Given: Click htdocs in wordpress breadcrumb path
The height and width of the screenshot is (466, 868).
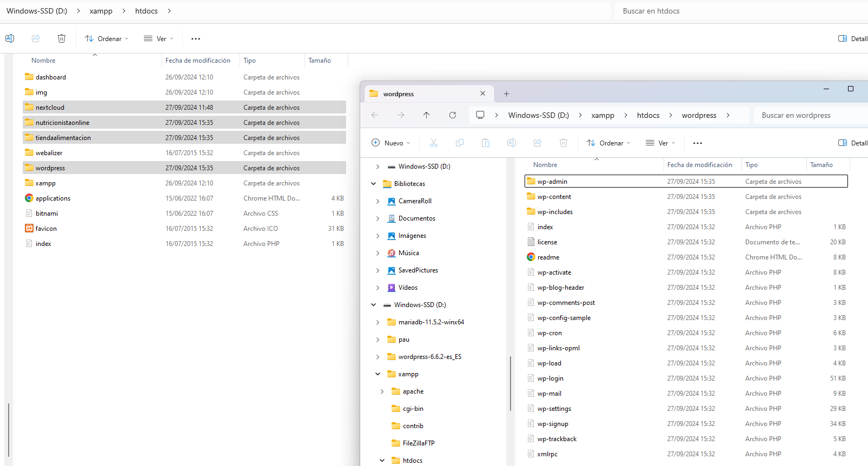Looking at the screenshot, I should (x=648, y=115).
